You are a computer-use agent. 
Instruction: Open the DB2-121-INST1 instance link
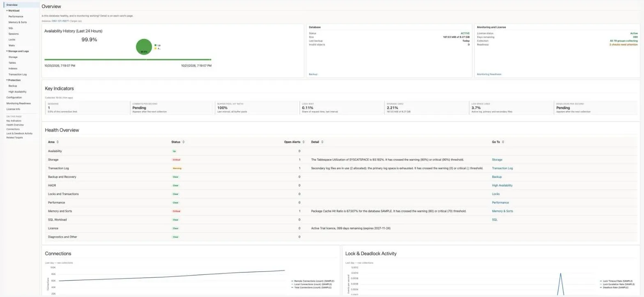(x=60, y=21)
